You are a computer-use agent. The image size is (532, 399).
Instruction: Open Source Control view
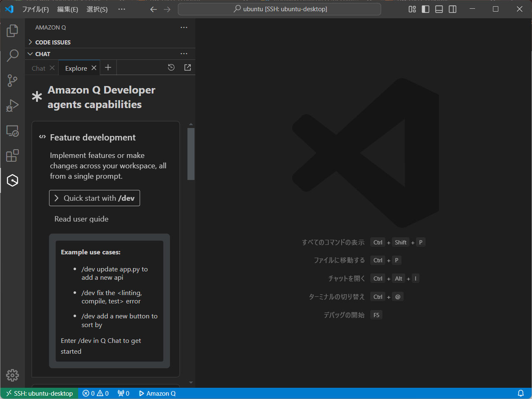(x=12, y=81)
